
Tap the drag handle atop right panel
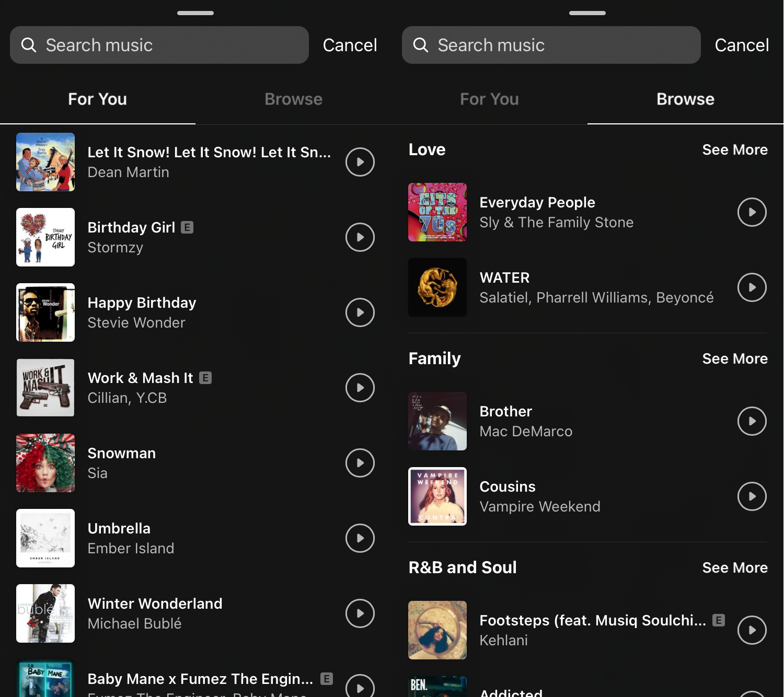[x=587, y=13]
